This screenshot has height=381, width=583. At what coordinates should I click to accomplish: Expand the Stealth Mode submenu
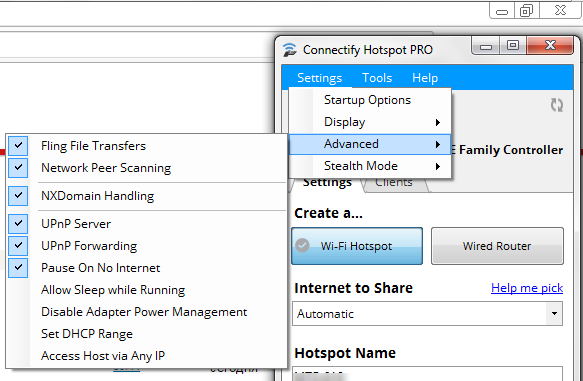(370, 166)
